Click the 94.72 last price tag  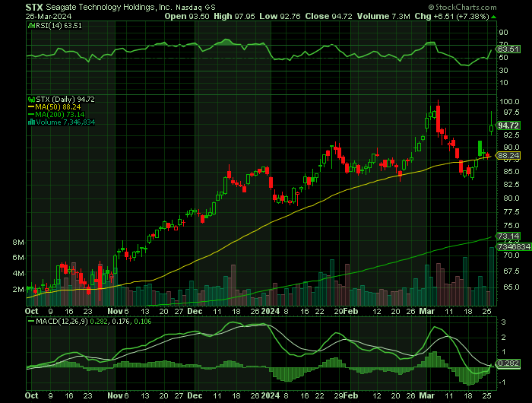pyautogui.click(x=508, y=125)
